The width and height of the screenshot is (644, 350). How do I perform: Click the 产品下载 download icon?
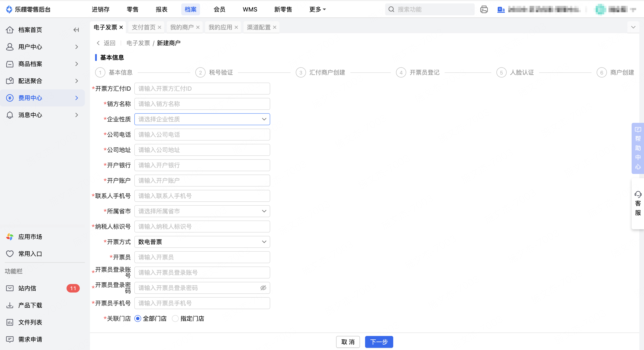[10, 305]
